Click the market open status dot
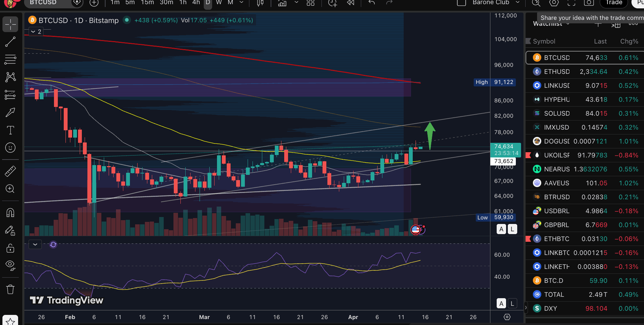 tap(127, 20)
